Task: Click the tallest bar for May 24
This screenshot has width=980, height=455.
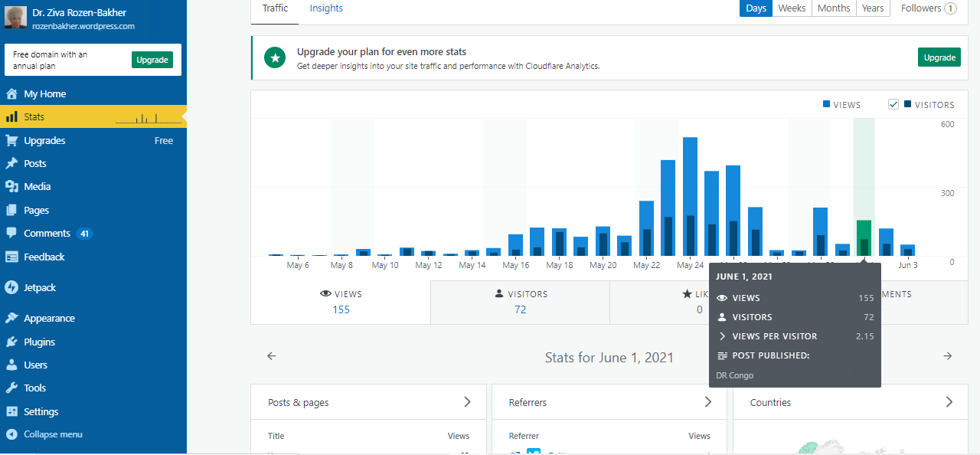Action: [690, 196]
